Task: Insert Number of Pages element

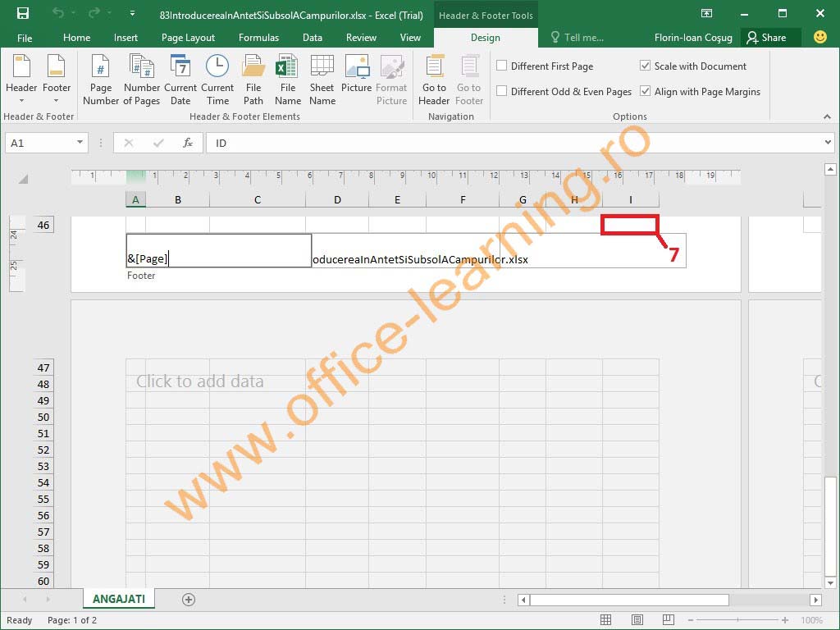Action: pos(142,80)
